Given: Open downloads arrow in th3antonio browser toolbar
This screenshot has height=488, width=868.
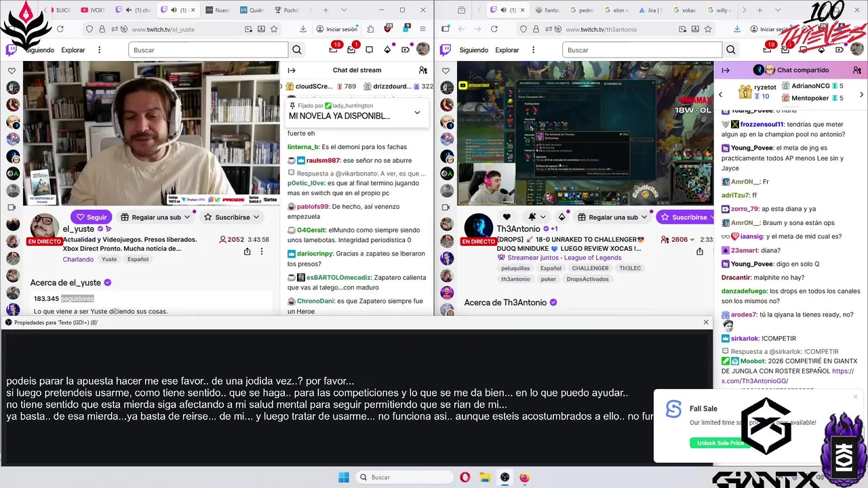Looking at the screenshot, I should click(x=736, y=29).
